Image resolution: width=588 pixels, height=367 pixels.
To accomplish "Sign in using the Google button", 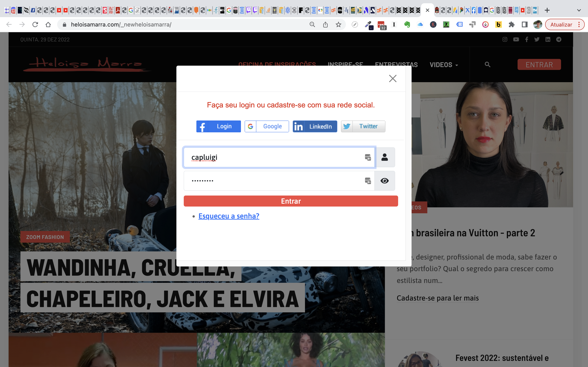I will tap(267, 126).
